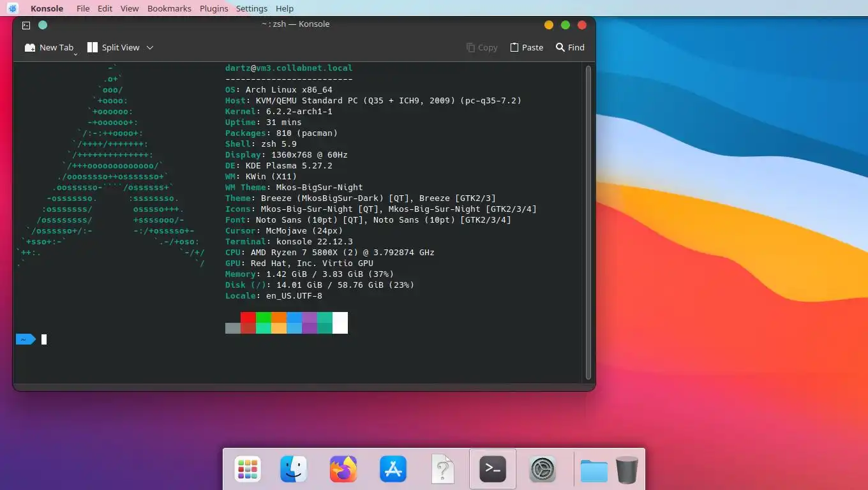Click the Split View icon in Konsole toolbar
Image resolution: width=868 pixels, height=490 pixels.
coord(93,47)
